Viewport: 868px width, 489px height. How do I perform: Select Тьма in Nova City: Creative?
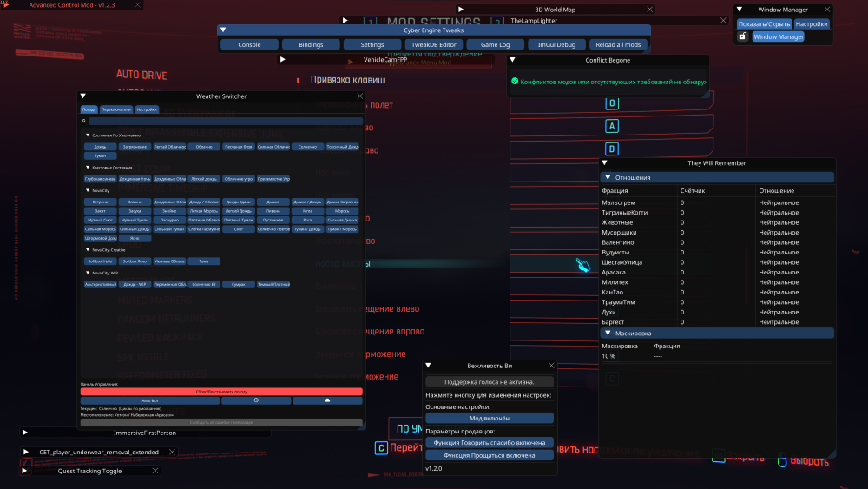[x=204, y=261]
